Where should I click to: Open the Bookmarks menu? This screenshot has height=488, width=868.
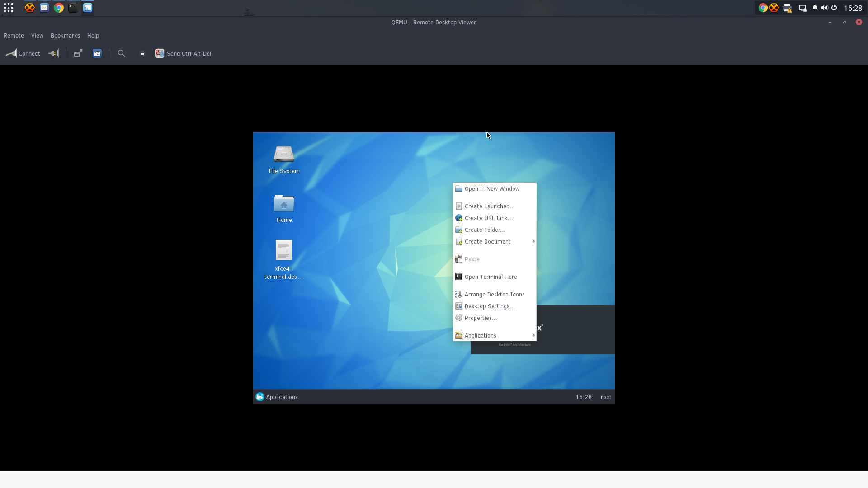coord(65,36)
